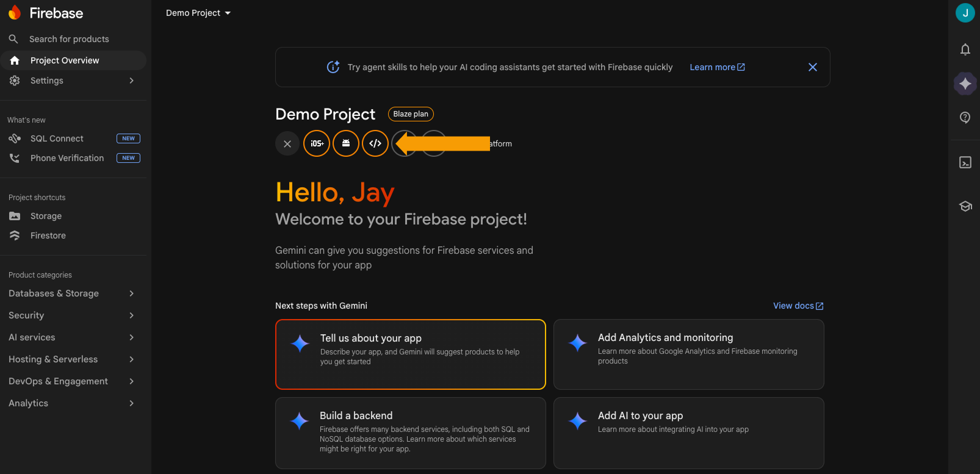Click the SQL Connect icon
Viewport: 980px width, 474px height.
click(x=15, y=138)
